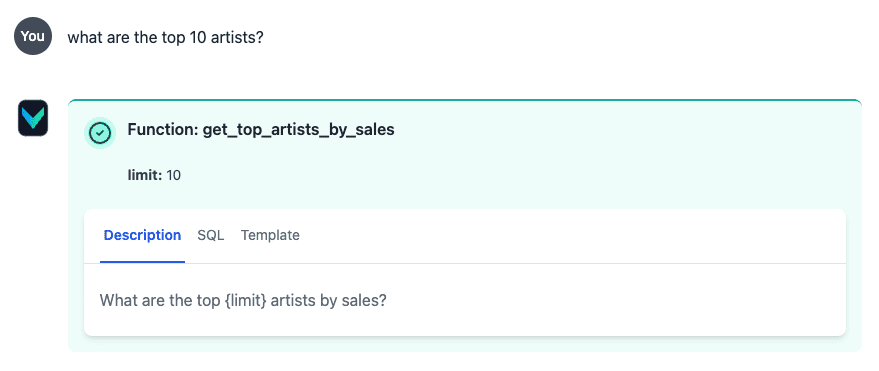Click the description text about top artists by sales
The image size is (879, 371).
243,300
